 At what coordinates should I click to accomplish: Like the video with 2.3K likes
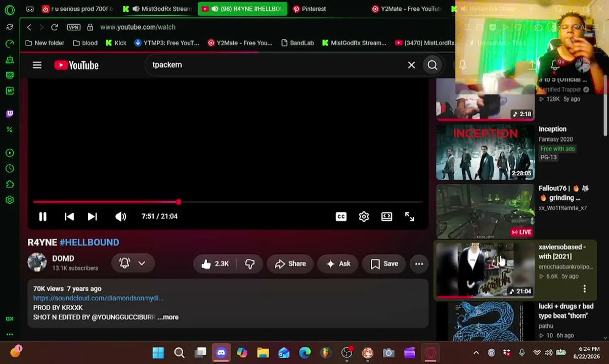[x=214, y=263]
